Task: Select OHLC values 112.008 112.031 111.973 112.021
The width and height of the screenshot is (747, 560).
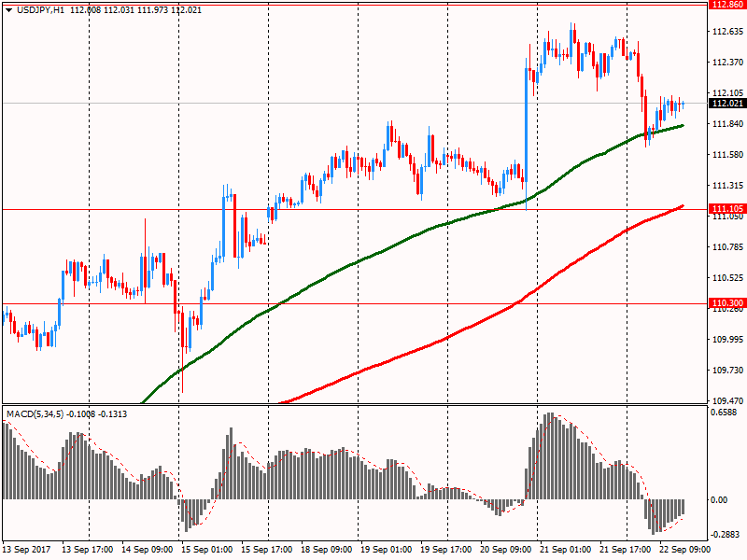Action: 135,10
